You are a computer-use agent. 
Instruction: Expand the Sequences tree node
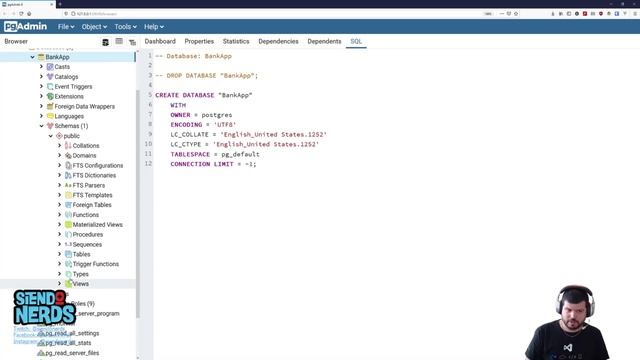60,244
